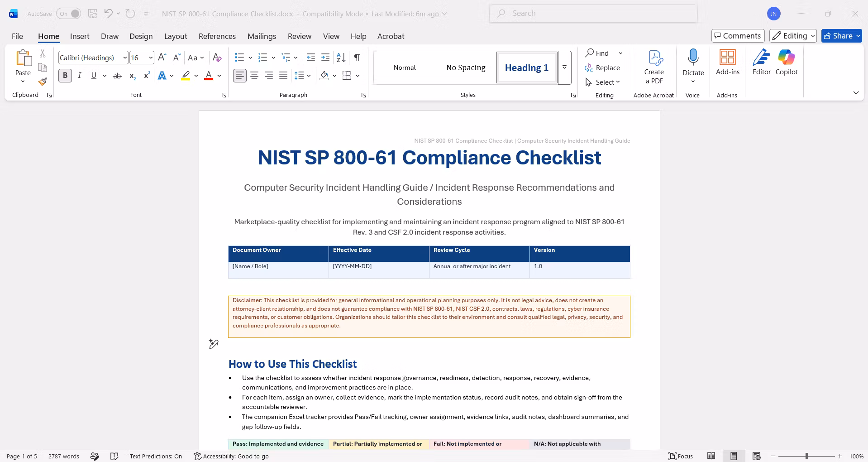Toggle Bold formatting button
This screenshot has width=868, height=462.
(x=65, y=76)
